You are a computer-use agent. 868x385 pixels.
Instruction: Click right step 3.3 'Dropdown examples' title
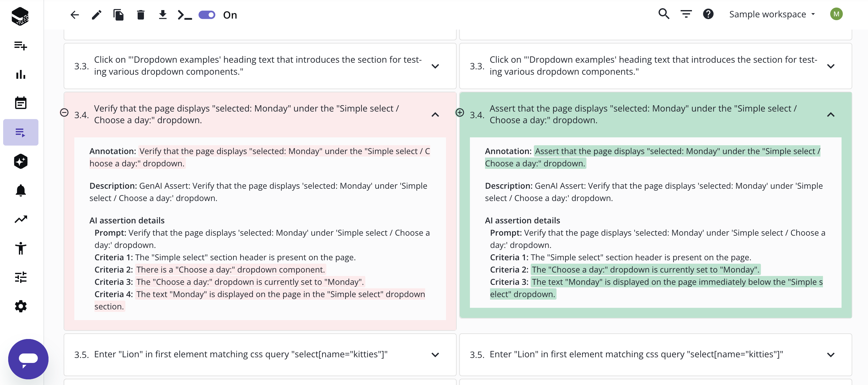coord(653,66)
